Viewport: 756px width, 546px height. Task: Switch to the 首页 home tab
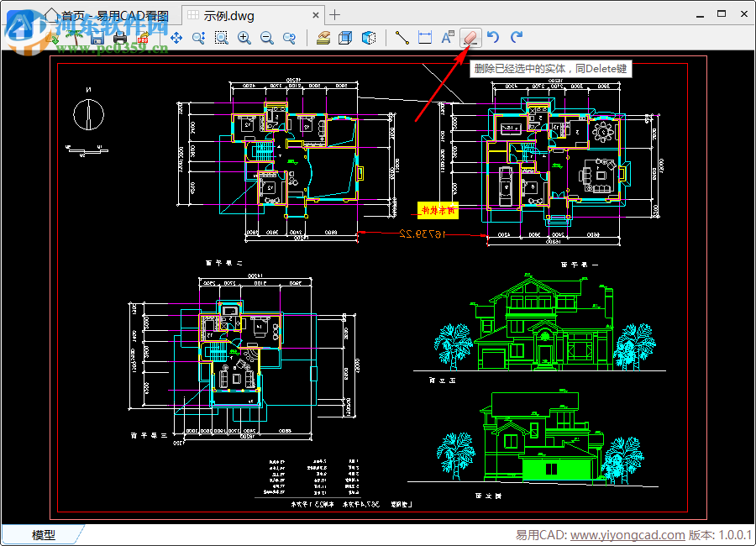pyautogui.click(x=109, y=15)
